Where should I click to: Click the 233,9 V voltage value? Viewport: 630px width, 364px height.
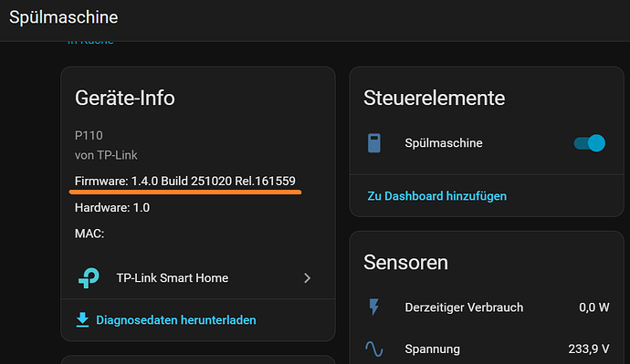point(589,348)
